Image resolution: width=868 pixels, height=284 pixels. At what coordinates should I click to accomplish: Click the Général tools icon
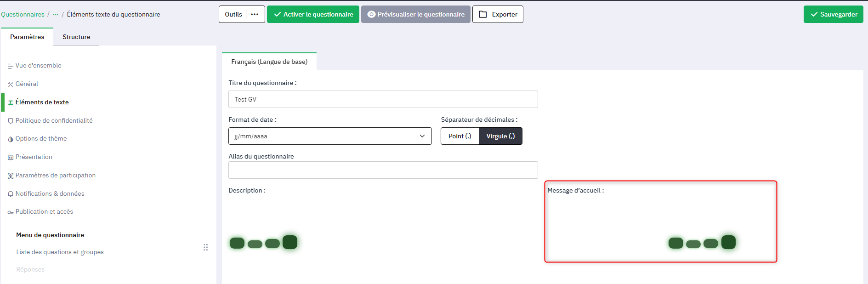tap(10, 85)
